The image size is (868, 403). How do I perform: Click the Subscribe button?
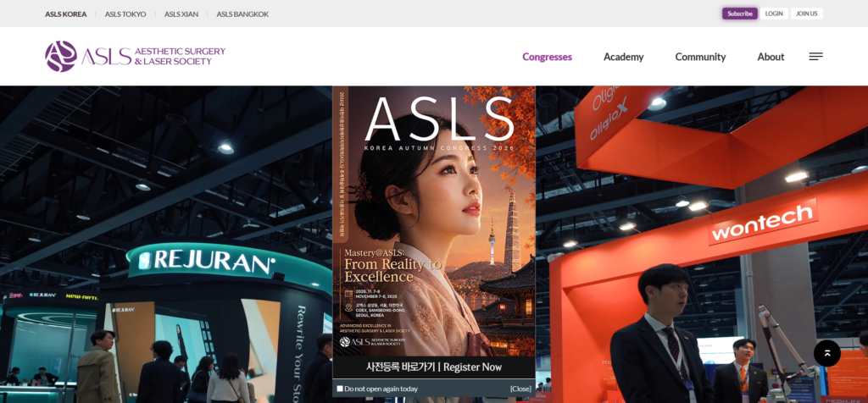click(739, 14)
